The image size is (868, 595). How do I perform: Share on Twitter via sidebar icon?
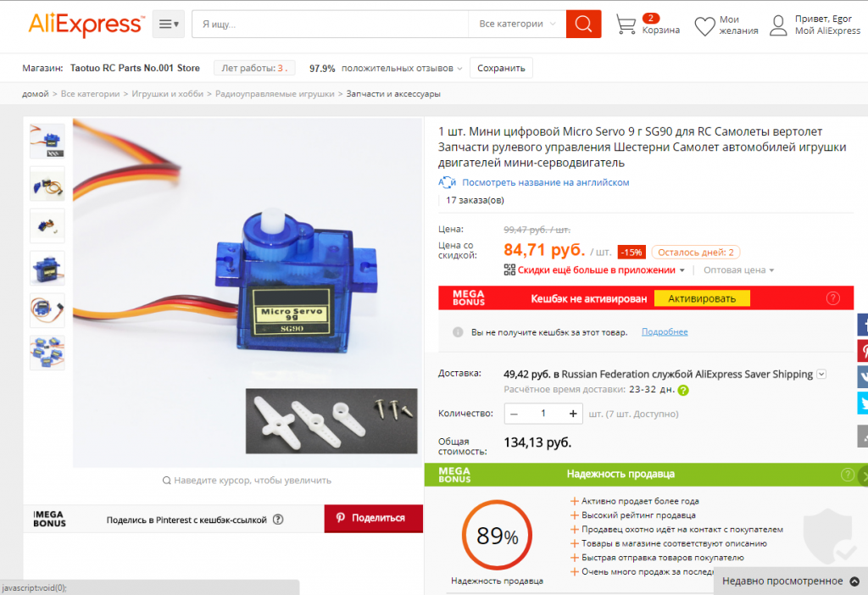point(863,403)
